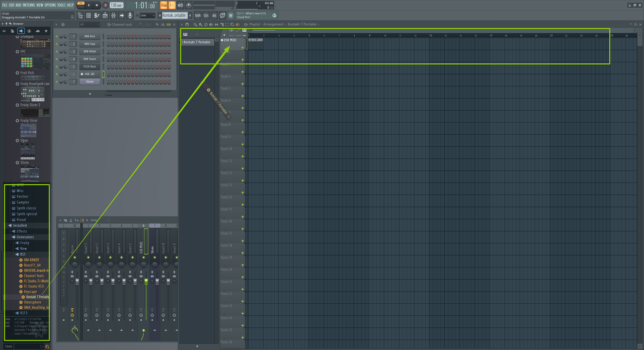Open the OPTIONS menu
Image resolution: width=644 pixels, height=350 pixels.
coord(50,5)
